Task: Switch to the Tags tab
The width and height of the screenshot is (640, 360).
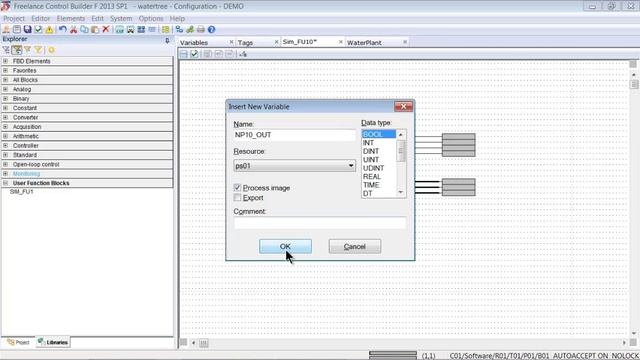Action: (x=245, y=42)
